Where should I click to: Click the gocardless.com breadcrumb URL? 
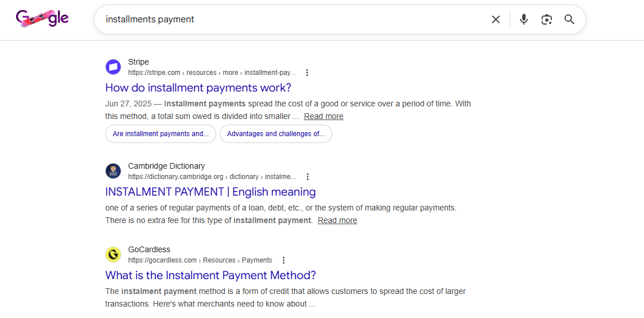pyautogui.click(x=200, y=260)
